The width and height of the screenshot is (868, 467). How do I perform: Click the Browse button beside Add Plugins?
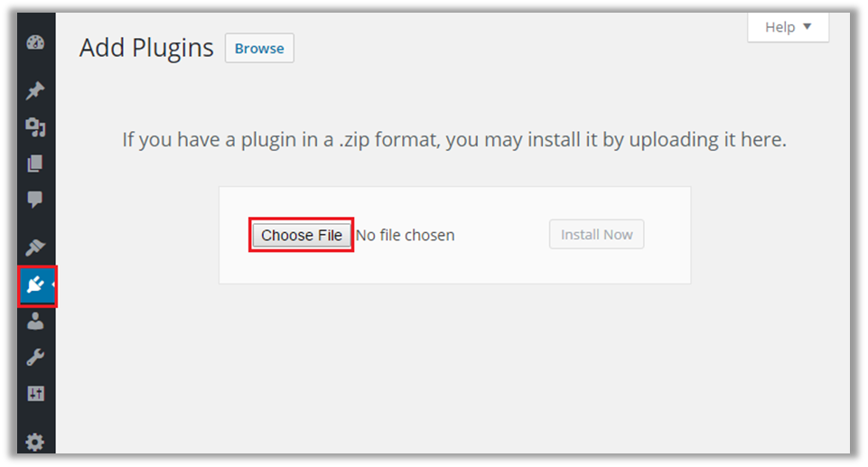click(x=259, y=49)
